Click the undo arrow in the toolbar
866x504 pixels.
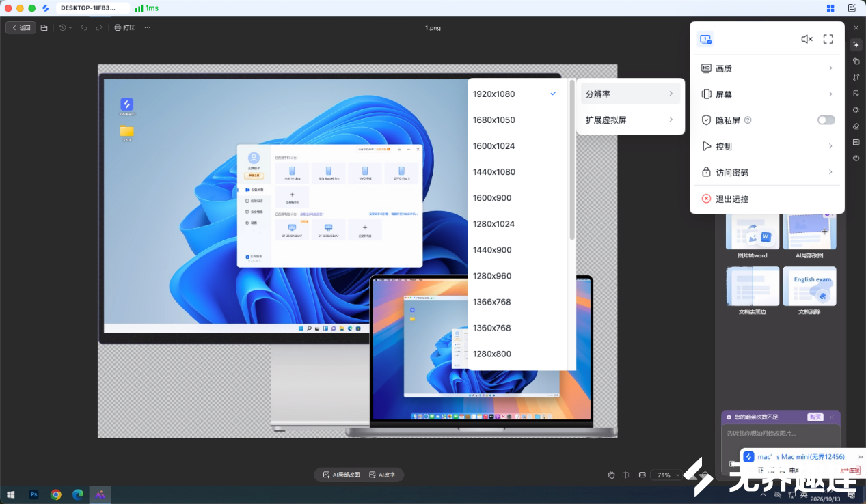tap(84, 28)
